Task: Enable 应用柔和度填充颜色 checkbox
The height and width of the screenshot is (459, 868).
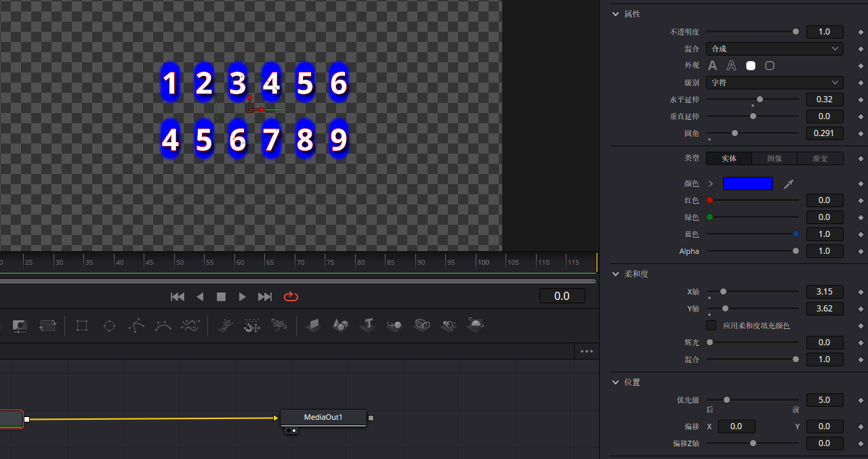Action: (x=711, y=326)
